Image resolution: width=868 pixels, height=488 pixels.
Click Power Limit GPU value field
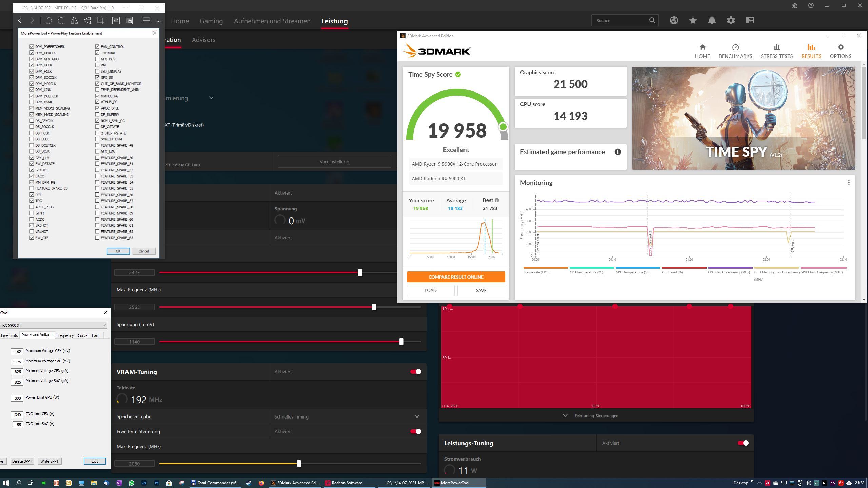click(x=17, y=398)
